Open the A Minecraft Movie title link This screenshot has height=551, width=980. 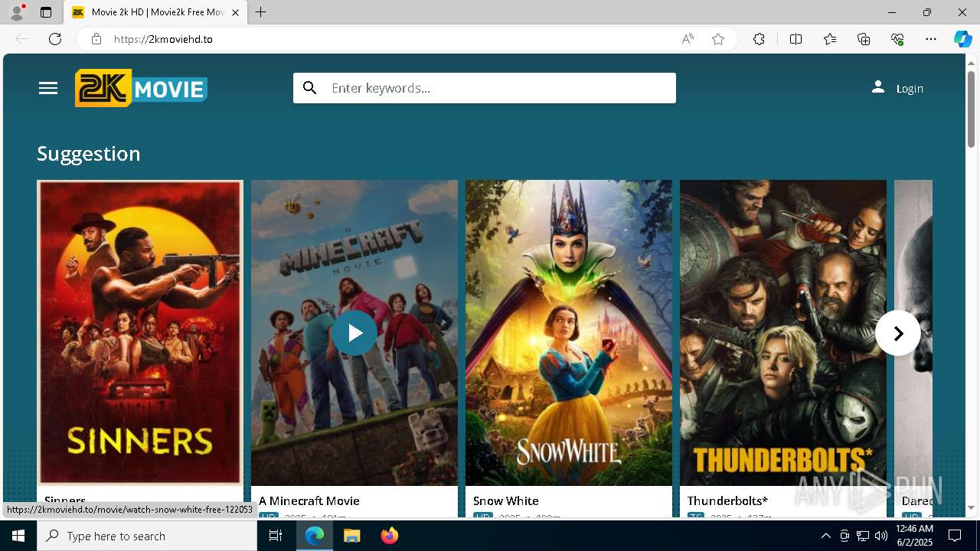[309, 500]
